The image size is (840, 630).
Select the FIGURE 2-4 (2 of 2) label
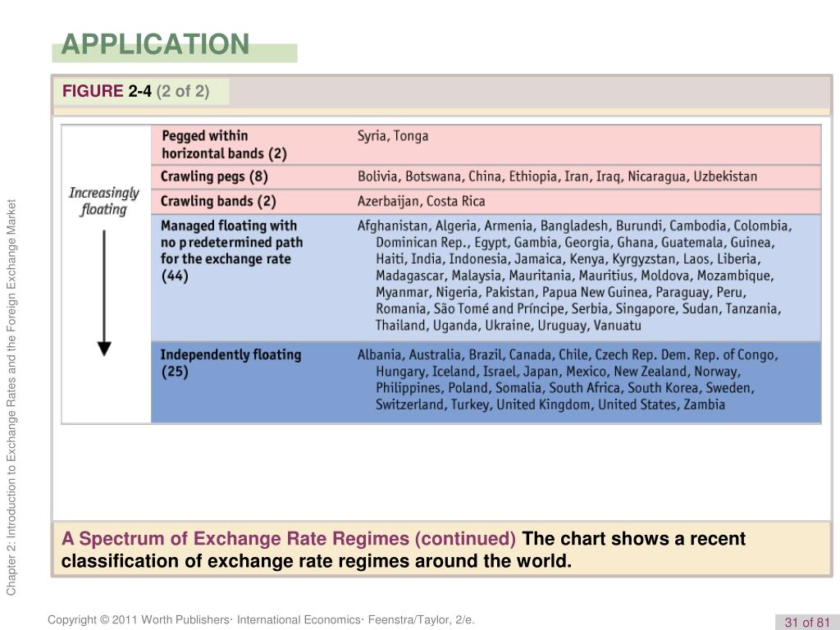135,91
